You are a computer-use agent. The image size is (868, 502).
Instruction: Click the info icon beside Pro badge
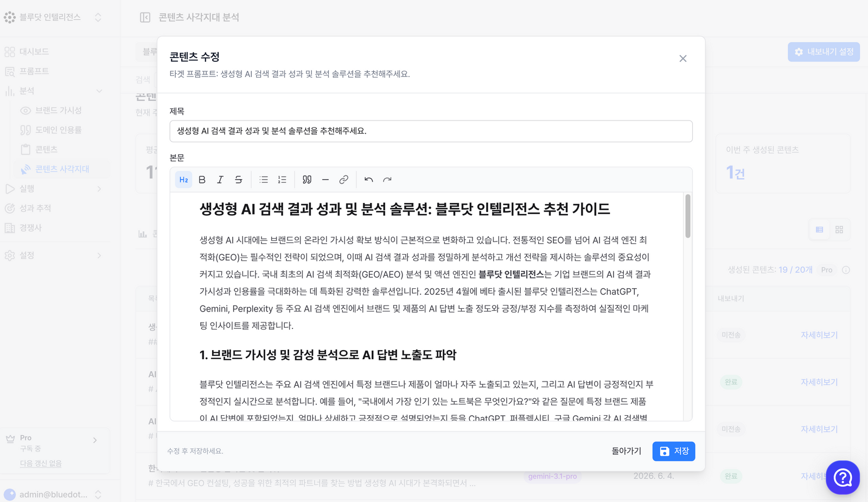[x=846, y=270]
